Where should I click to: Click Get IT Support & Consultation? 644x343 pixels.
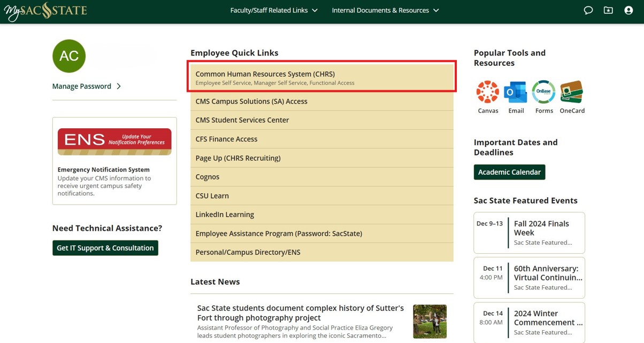point(105,248)
